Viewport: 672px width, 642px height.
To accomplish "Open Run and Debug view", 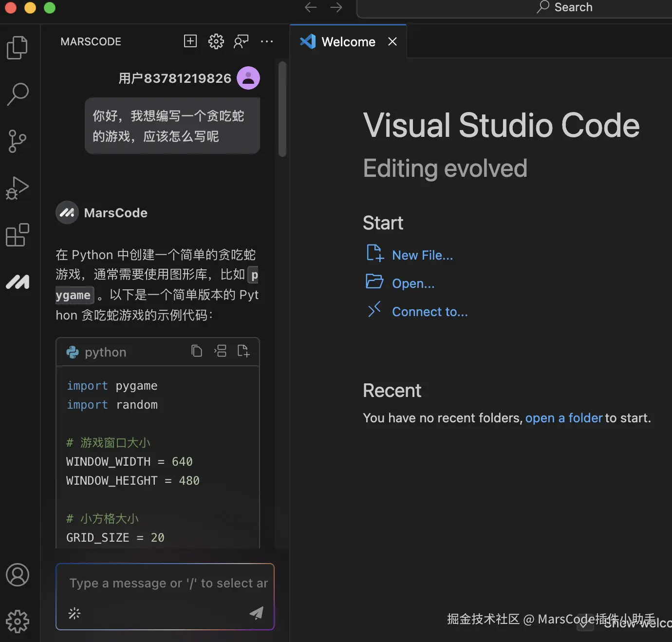I will [18, 188].
